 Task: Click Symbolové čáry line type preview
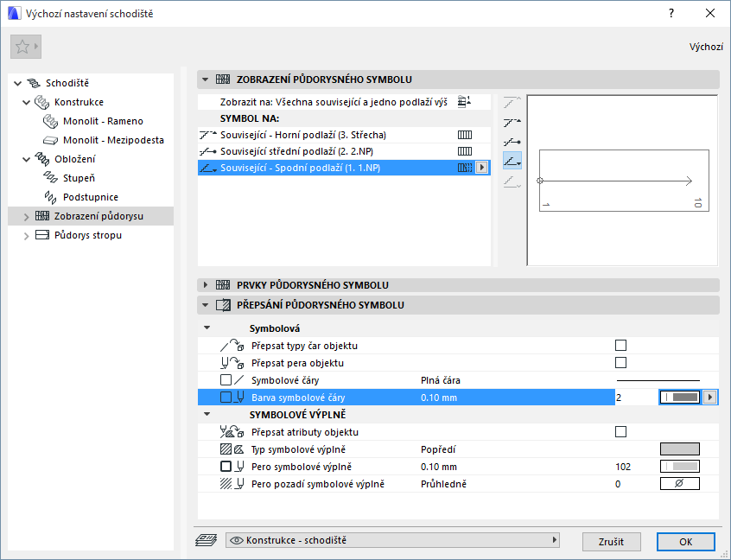pyautogui.click(x=658, y=380)
